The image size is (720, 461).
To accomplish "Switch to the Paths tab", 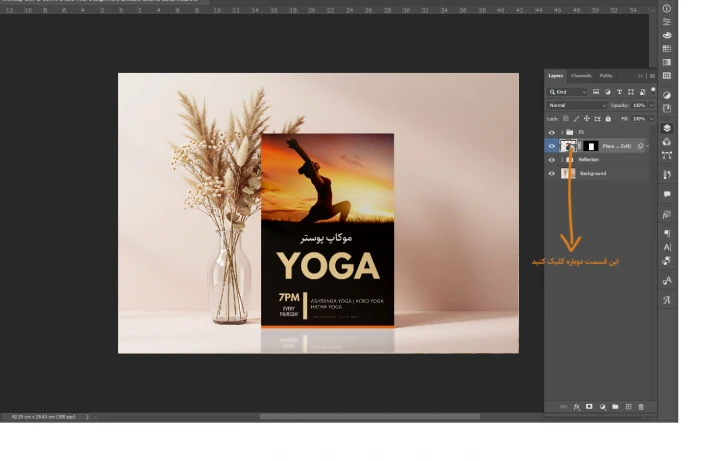I will pyautogui.click(x=606, y=76).
